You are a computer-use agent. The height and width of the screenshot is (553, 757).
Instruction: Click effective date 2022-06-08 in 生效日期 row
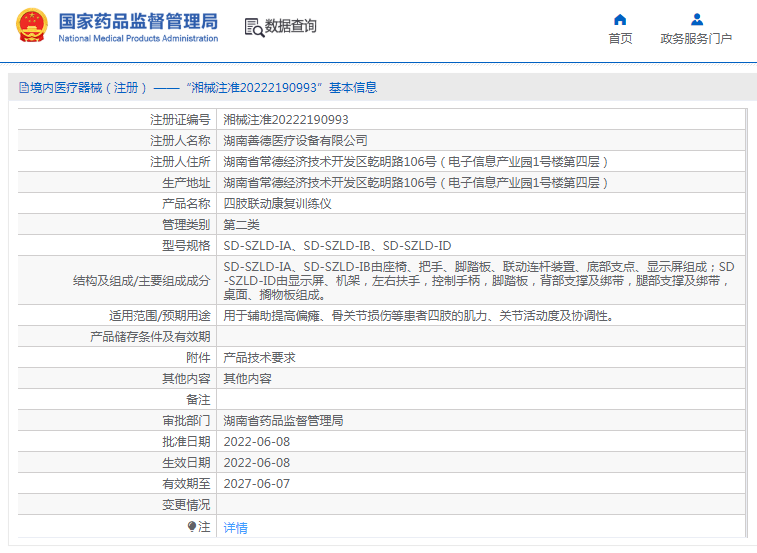[257, 463]
